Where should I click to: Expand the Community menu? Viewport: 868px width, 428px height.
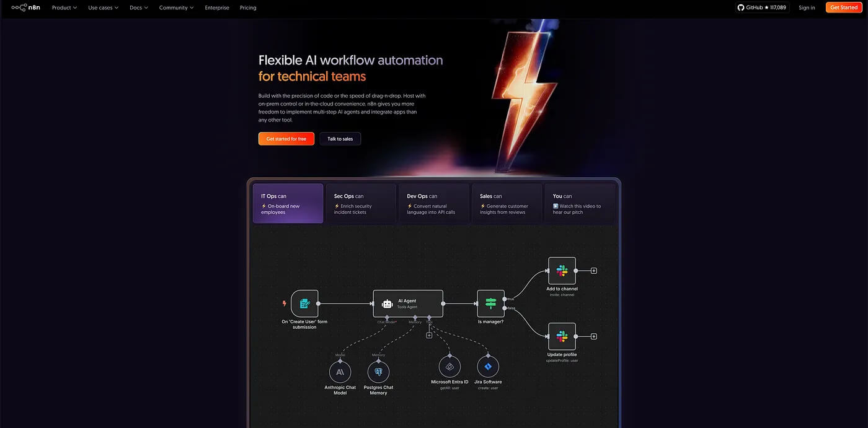pos(176,7)
